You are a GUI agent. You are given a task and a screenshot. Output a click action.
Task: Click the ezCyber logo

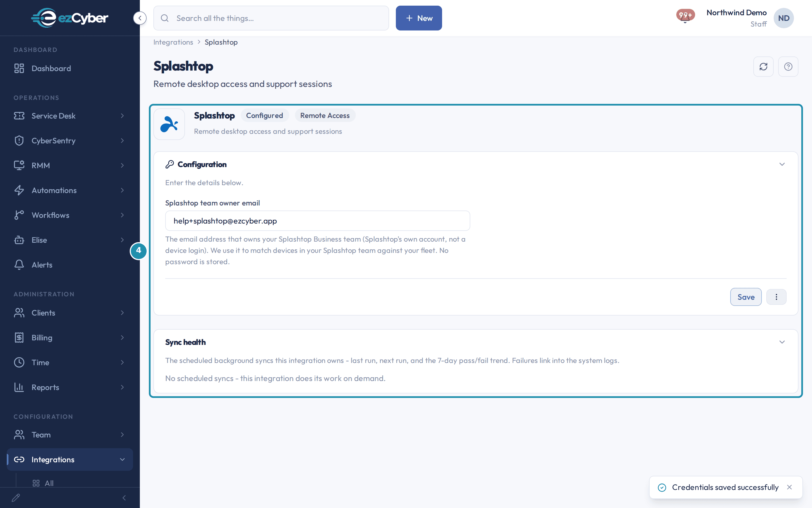tap(70, 18)
